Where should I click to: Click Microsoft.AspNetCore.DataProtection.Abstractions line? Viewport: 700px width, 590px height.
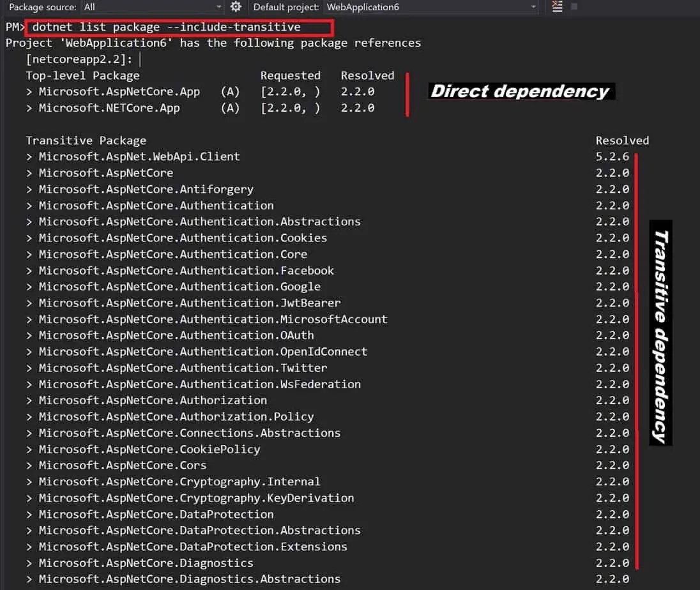(x=194, y=531)
